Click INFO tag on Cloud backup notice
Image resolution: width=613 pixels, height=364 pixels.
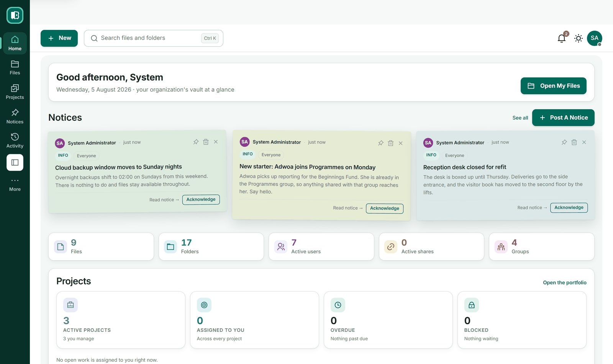(63, 156)
